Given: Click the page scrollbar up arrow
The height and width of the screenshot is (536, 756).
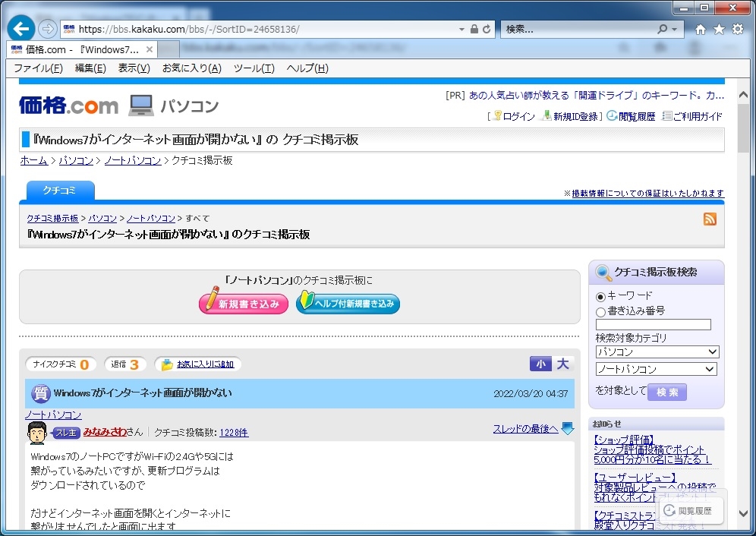Looking at the screenshot, I should [743, 95].
